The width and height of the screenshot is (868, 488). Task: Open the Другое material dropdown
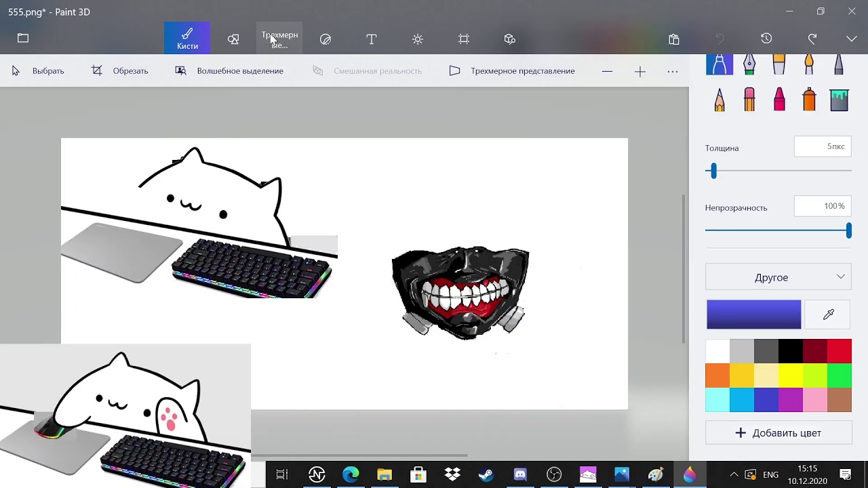[778, 277]
